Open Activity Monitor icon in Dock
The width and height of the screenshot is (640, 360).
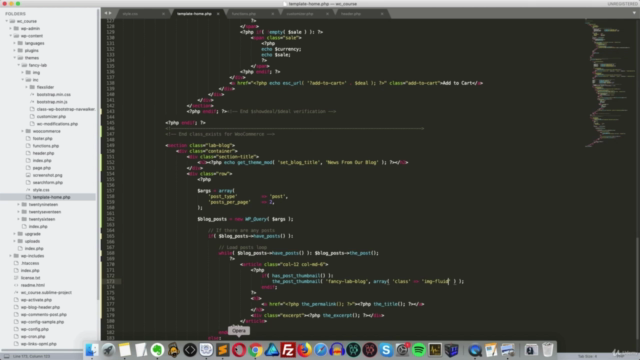(435, 350)
